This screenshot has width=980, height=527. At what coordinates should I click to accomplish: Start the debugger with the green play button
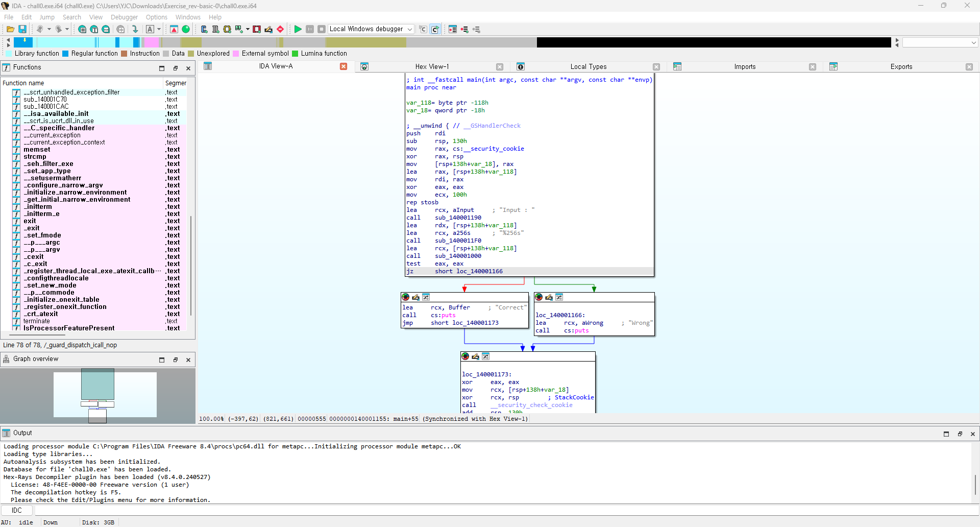(x=298, y=29)
